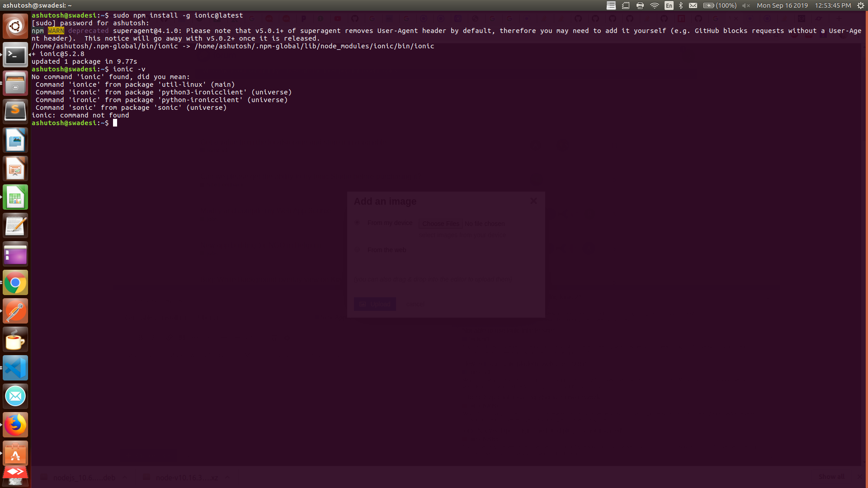Launch Firefox from the dock
Image resolution: width=868 pixels, height=488 pixels.
[15, 425]
